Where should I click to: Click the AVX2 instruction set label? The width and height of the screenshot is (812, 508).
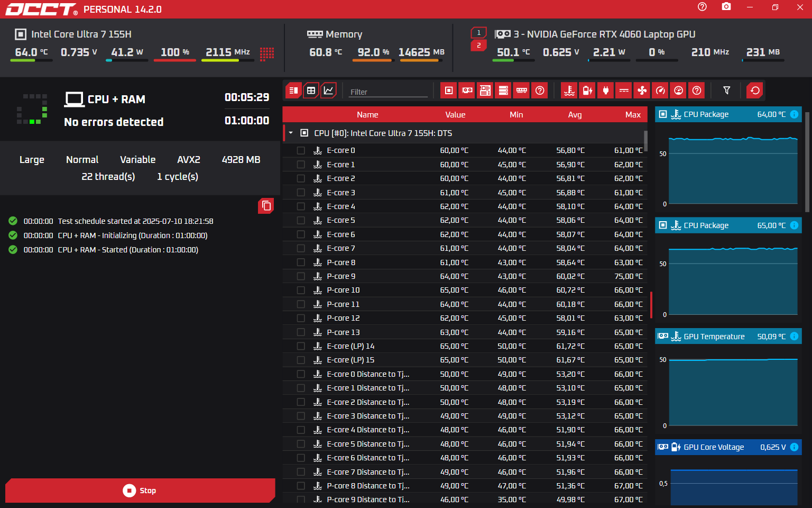pyautogui.click(x=189, y=160)
